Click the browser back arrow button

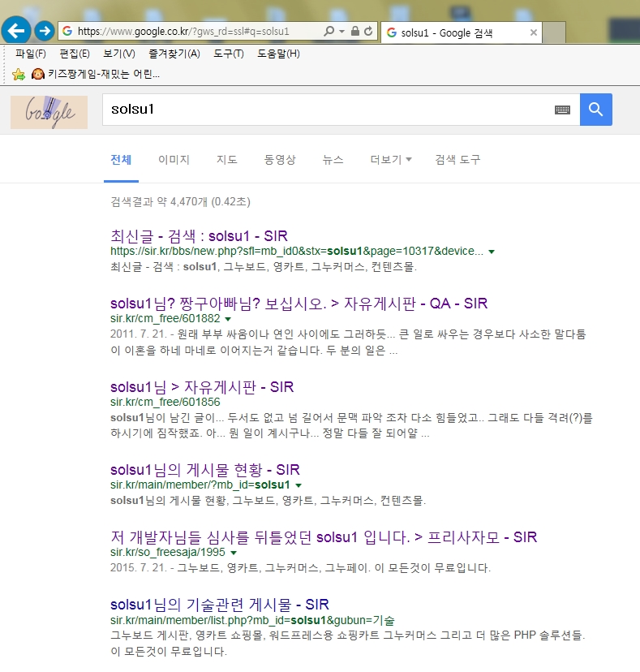(x=17, y=31)
